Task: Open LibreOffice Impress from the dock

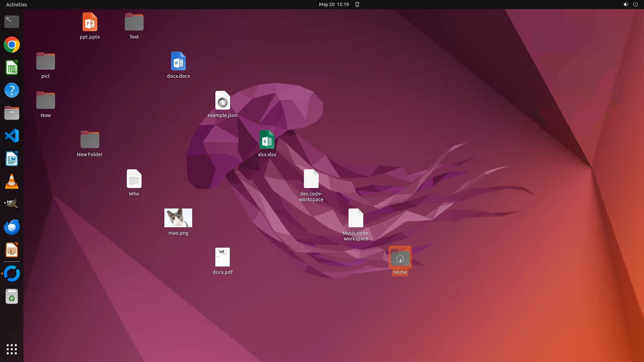Action: pos(12,250)
